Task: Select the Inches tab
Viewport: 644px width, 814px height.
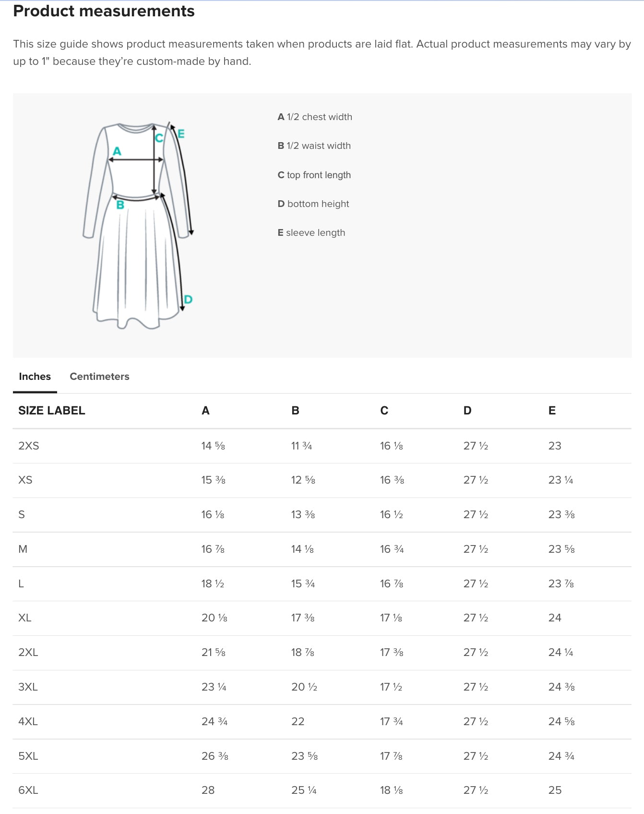Action: click(35, 377)
